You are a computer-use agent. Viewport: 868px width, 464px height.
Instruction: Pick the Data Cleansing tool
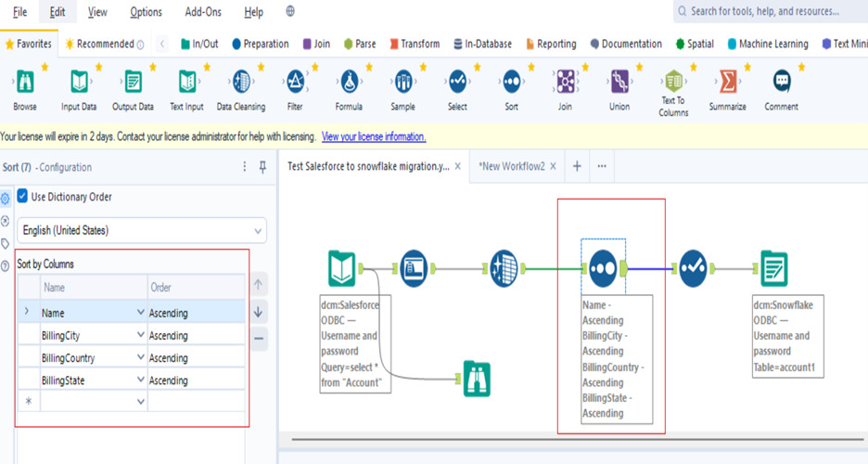click(x=240, y=83)
